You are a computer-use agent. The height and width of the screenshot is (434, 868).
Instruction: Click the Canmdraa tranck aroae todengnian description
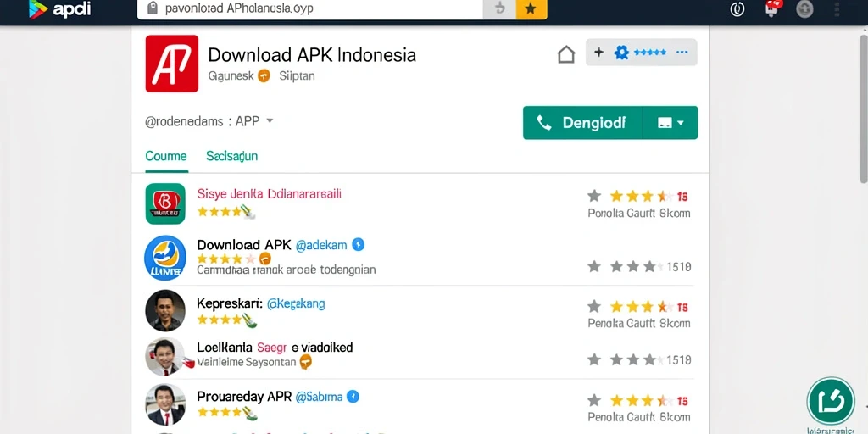[x=287, y=270]
